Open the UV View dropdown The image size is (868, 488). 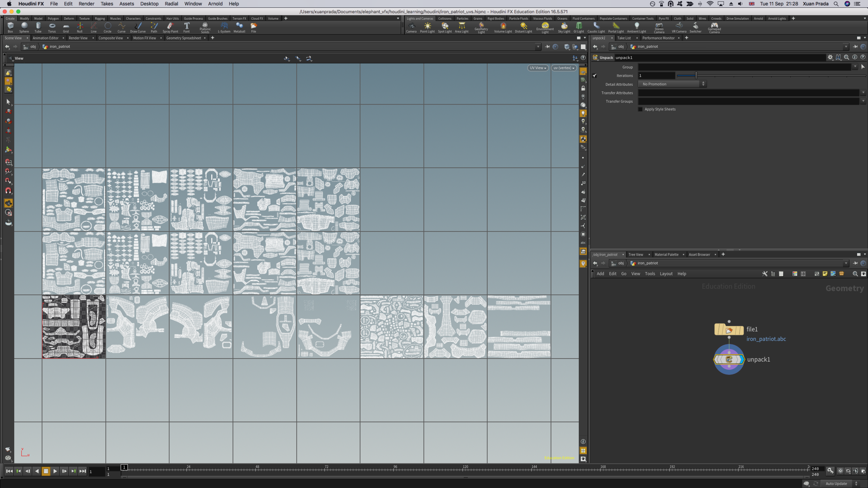coord(537,68)
